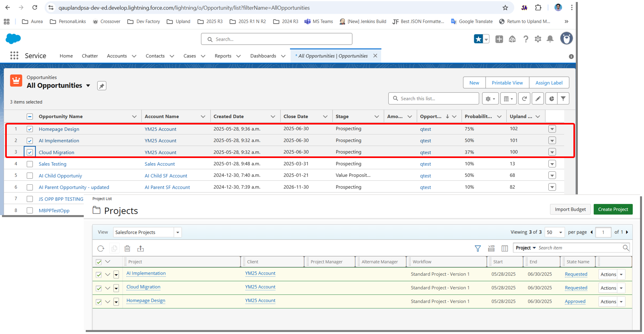Image resolution: width=644 pixels, height=334 pixels.
Task: Uncheck the Homepage Design opportunity checkbox
Action: coord(30,129)
